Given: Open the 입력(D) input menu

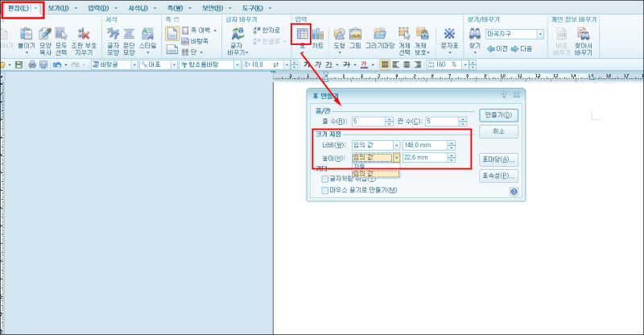Looking at the screenshot, I should [98, 8].
